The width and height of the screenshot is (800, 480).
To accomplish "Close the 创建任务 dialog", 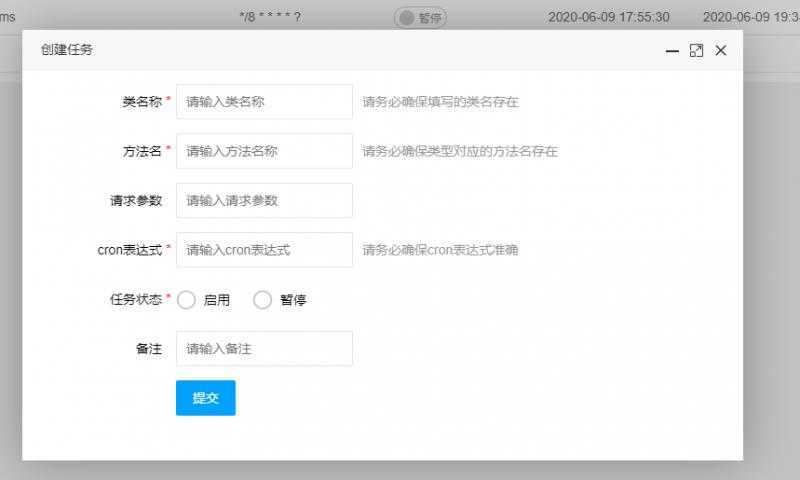I will [x=720, y=50].
